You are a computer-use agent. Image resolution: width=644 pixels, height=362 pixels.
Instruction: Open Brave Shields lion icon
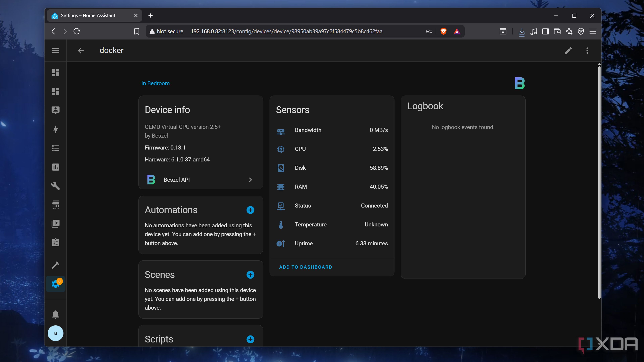[443, 31]
